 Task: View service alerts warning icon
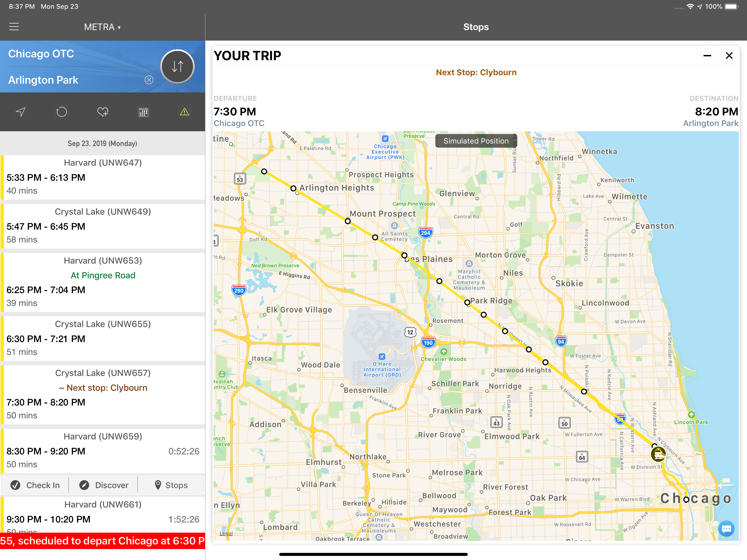(x=184, y=112)
